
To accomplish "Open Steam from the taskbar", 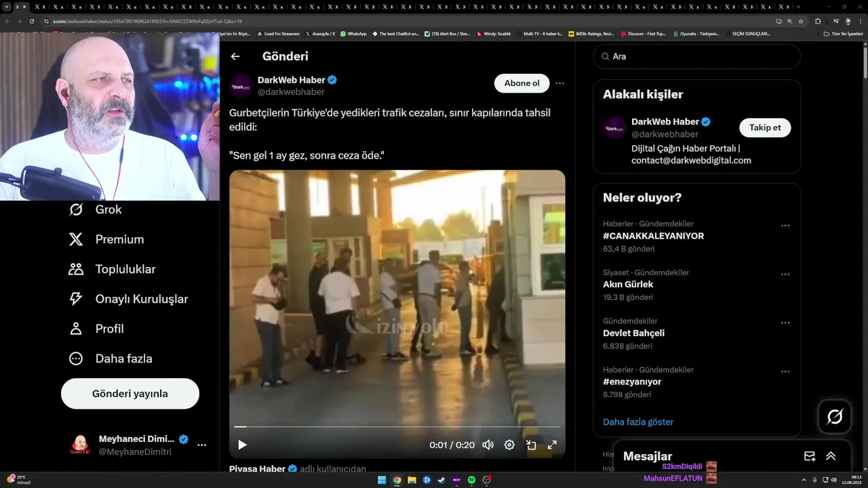I will coord(441,480).
